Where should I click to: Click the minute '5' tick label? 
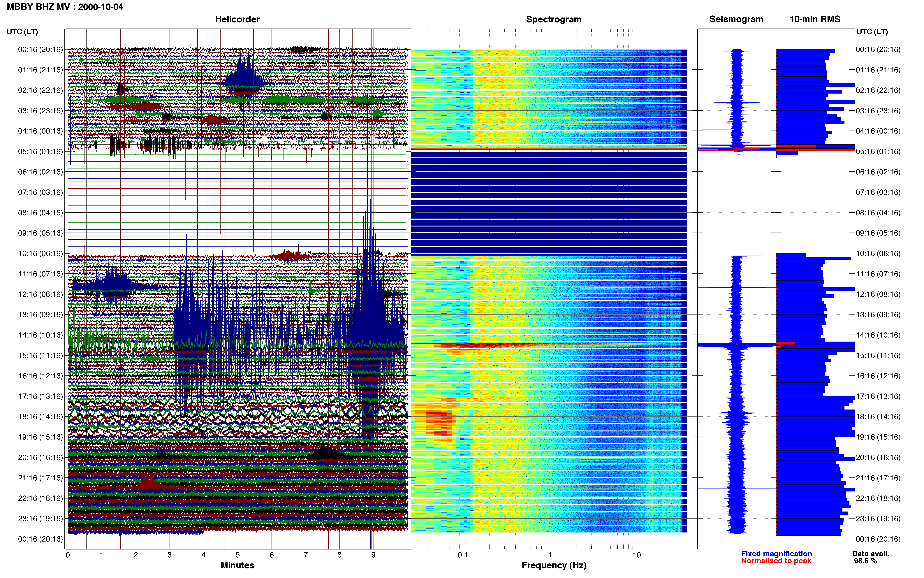point(237,555)
